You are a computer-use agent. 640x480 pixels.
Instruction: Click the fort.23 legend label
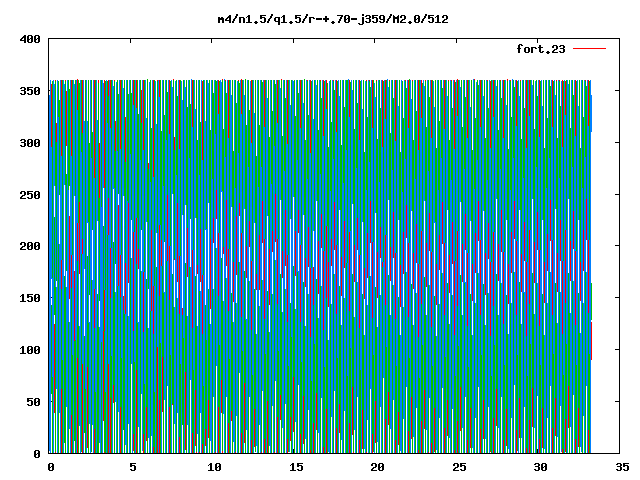(x=541, y=49)
